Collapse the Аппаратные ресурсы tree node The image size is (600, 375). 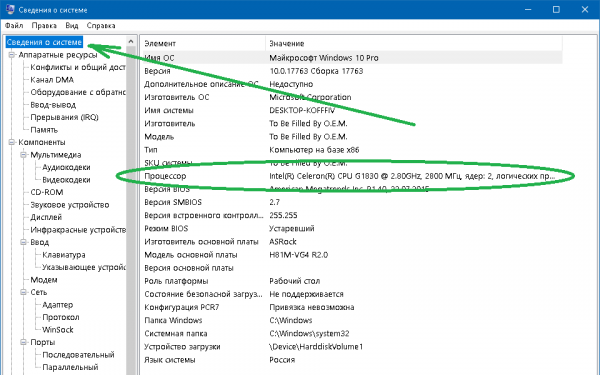point(11,55)
